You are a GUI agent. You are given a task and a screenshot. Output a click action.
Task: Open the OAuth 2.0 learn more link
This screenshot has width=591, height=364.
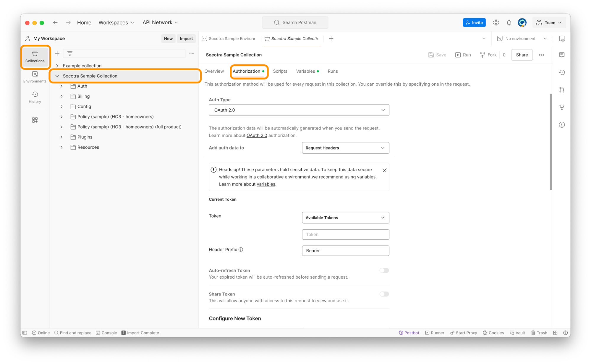coord(257,135)
